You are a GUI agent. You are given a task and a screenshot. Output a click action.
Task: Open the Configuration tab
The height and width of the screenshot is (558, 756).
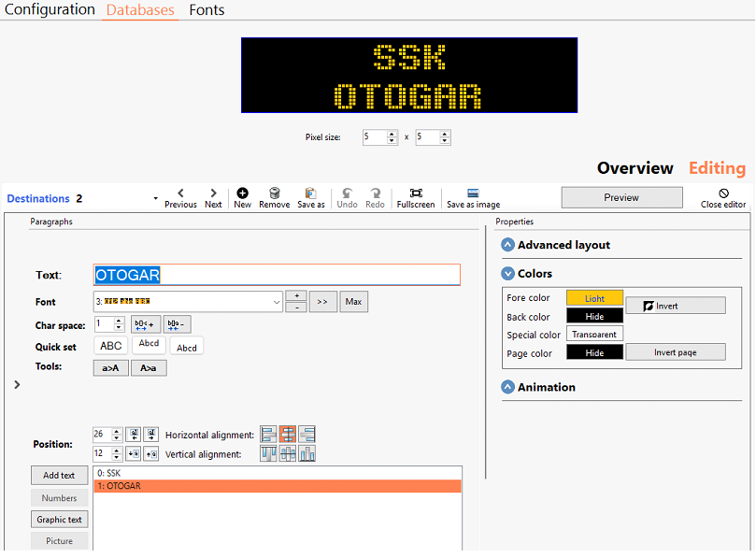point(50,10)
